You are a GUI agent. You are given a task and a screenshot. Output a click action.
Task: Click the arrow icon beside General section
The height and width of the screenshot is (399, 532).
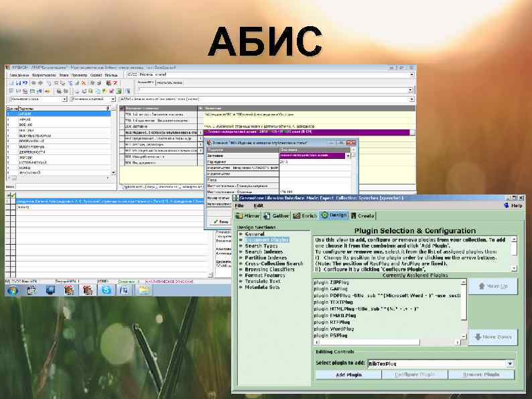tap(241, 234)
